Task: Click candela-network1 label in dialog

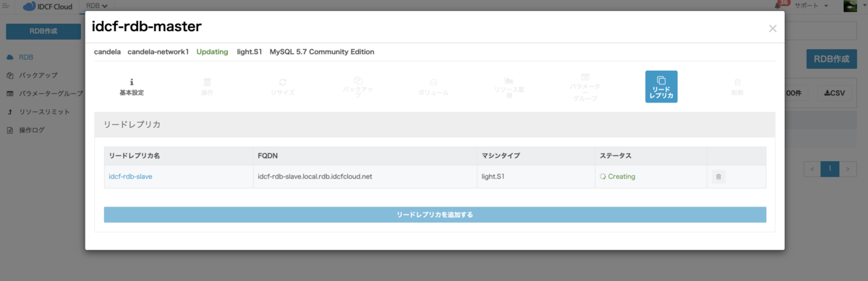Action: point(158,52)
